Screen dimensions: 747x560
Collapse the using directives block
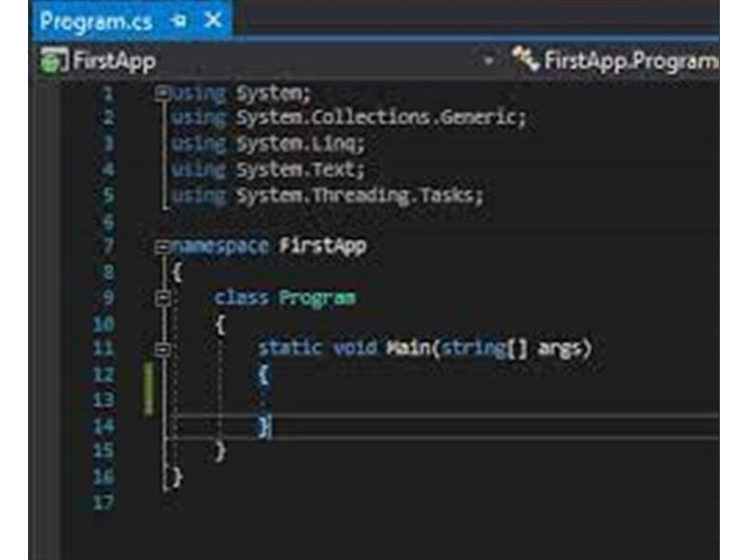click(x=162, y=92)
